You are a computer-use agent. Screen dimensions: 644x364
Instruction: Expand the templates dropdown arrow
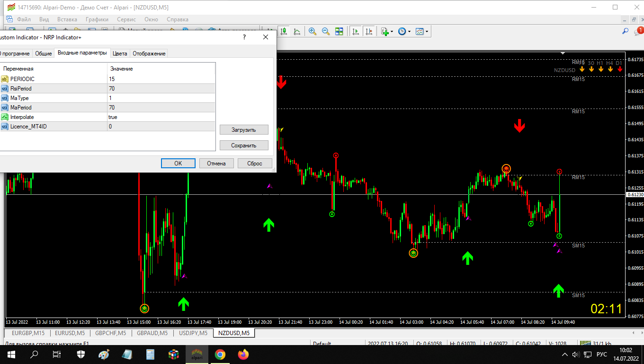(427, 32)
